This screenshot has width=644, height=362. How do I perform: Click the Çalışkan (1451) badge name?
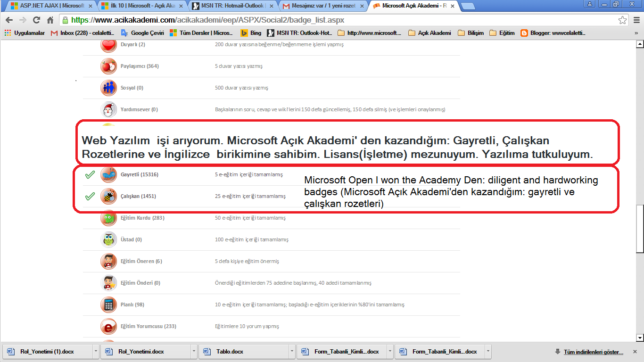[x=138, y=196]
